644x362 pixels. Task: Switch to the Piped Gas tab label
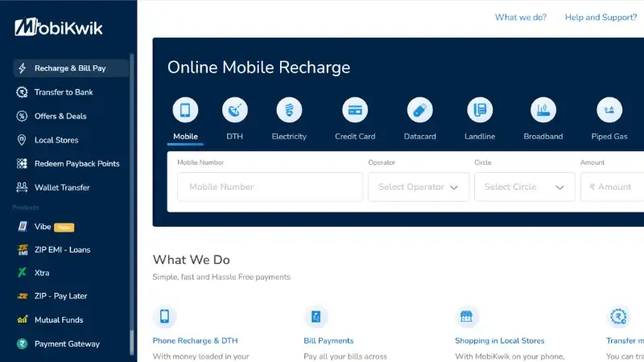(x=609, y=137)
